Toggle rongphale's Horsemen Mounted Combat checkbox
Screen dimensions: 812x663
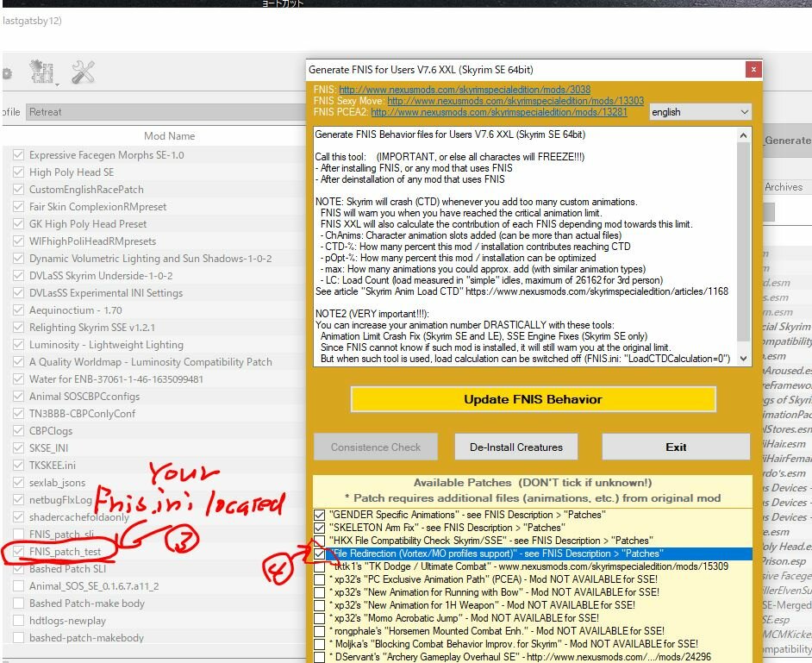320,631
